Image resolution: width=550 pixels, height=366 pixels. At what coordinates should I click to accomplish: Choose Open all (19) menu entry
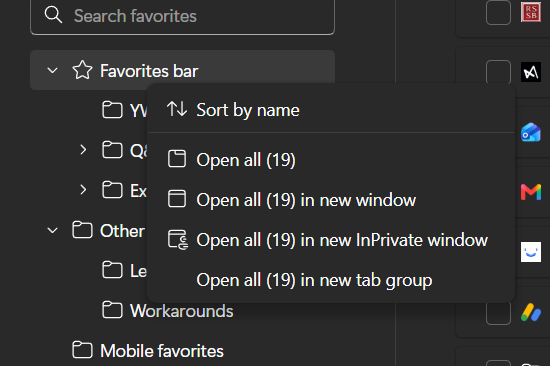click(331, 160)
